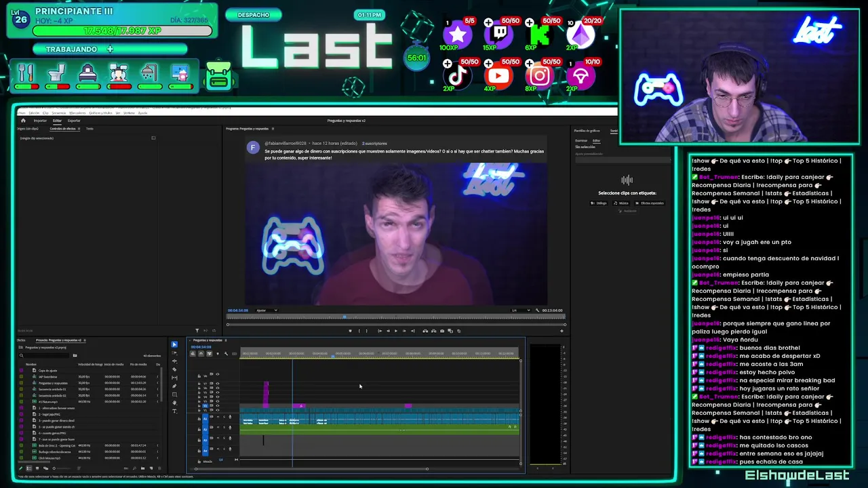Open the Program monitor button editor plus
The width and height of the screenshot is (868, 488).
click(561, 331)
